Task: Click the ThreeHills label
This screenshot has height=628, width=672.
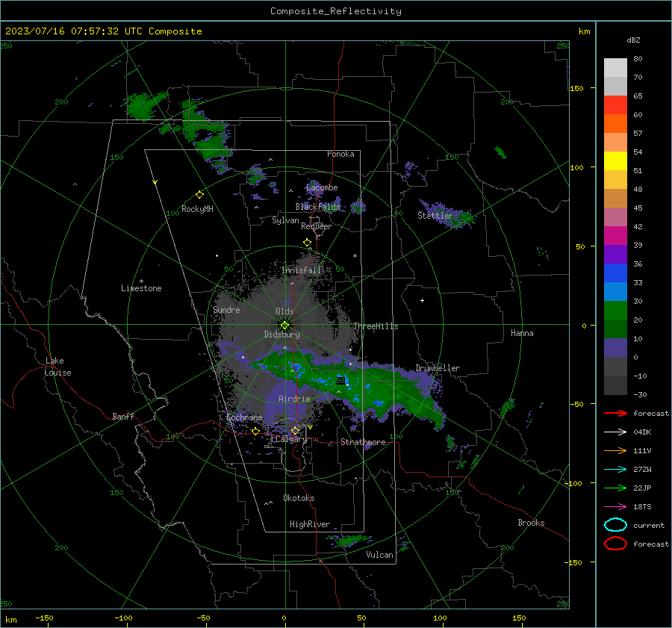Action: pos(376,326)
